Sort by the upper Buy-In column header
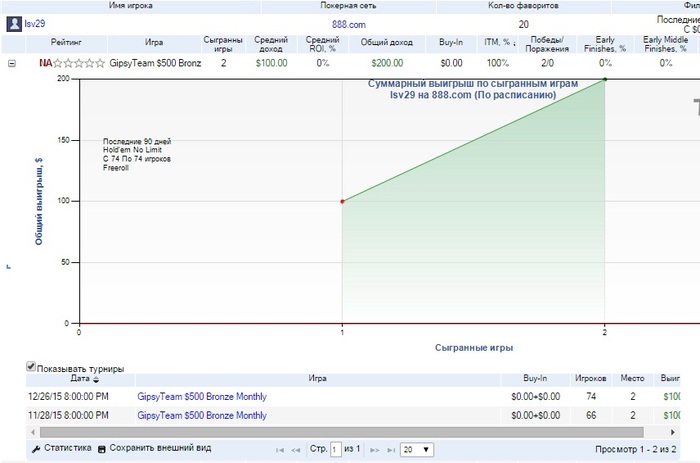 point(451,42)
